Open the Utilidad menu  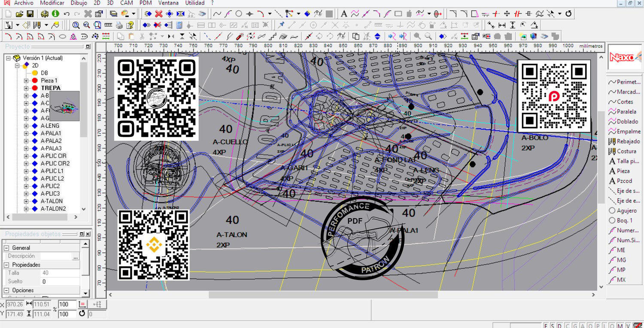coord(195,3)
